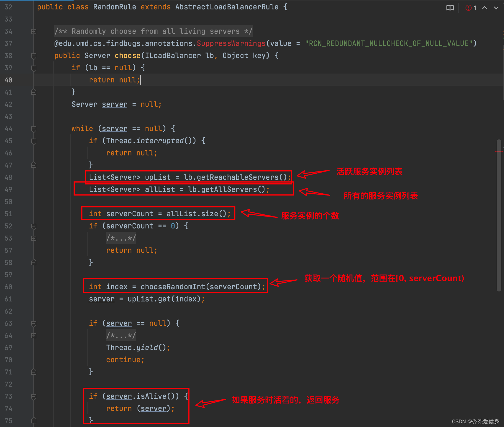The image size is (504, 427).
Task: Collapse the serverCount == 0 block at line 52
Action: pos(34,226)
